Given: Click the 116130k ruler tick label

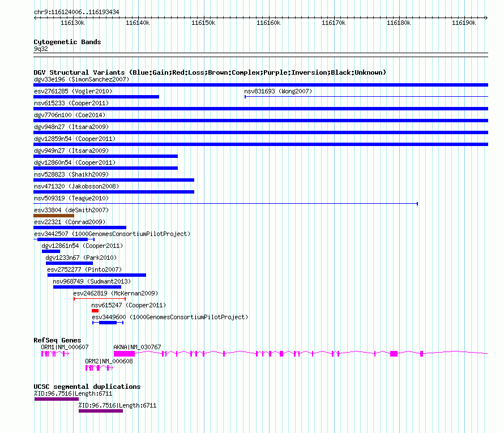Looking at the screenshot, I should pos(72,23).
